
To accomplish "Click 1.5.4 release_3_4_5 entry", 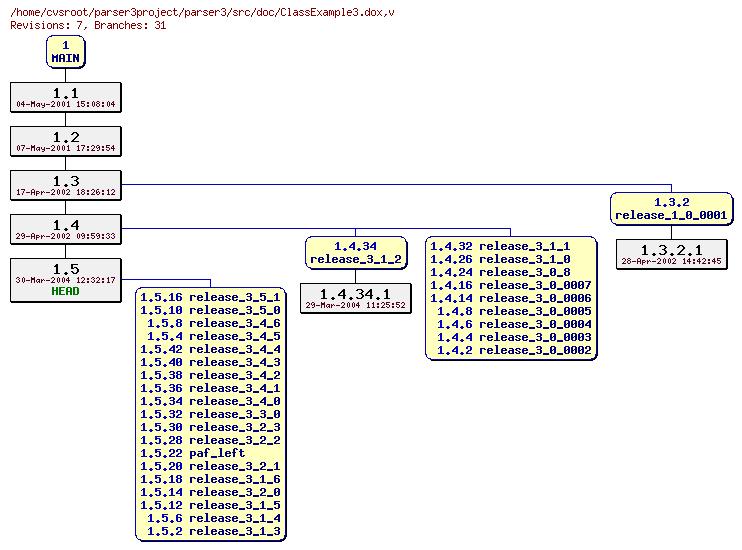I will pos(213,337).
